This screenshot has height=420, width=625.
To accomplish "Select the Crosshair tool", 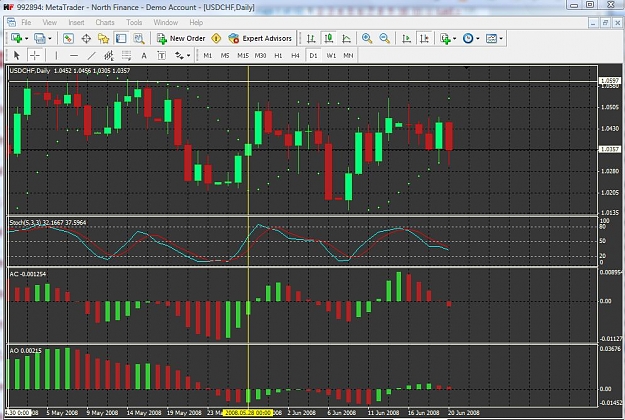I will coord(34,55).
